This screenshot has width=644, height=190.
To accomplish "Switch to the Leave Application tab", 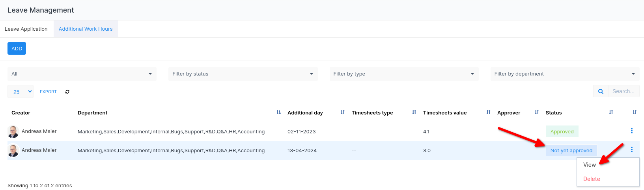I will pyautogui.click(x=26, y=29).
